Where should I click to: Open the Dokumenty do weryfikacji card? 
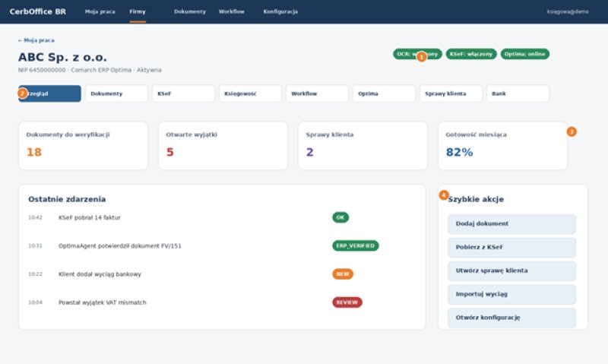(84, 145)
